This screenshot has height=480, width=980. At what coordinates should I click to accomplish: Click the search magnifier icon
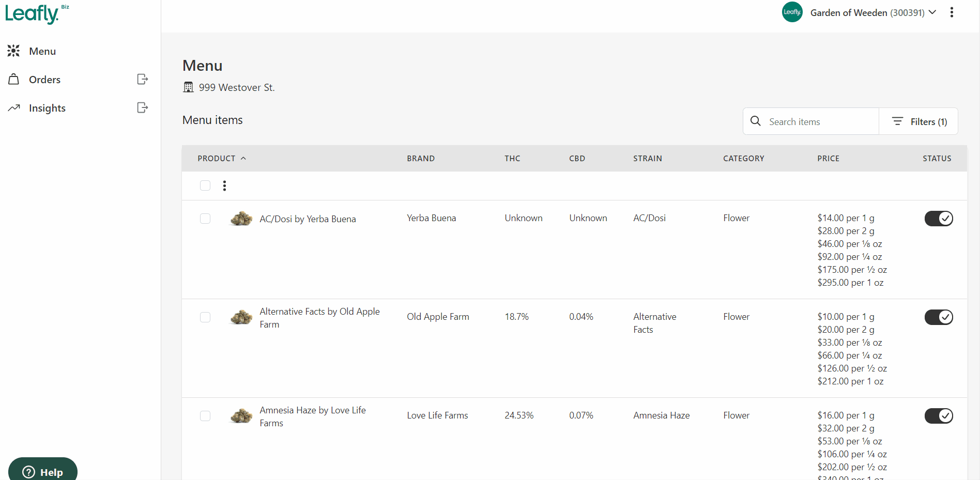[x=756, y=121]
